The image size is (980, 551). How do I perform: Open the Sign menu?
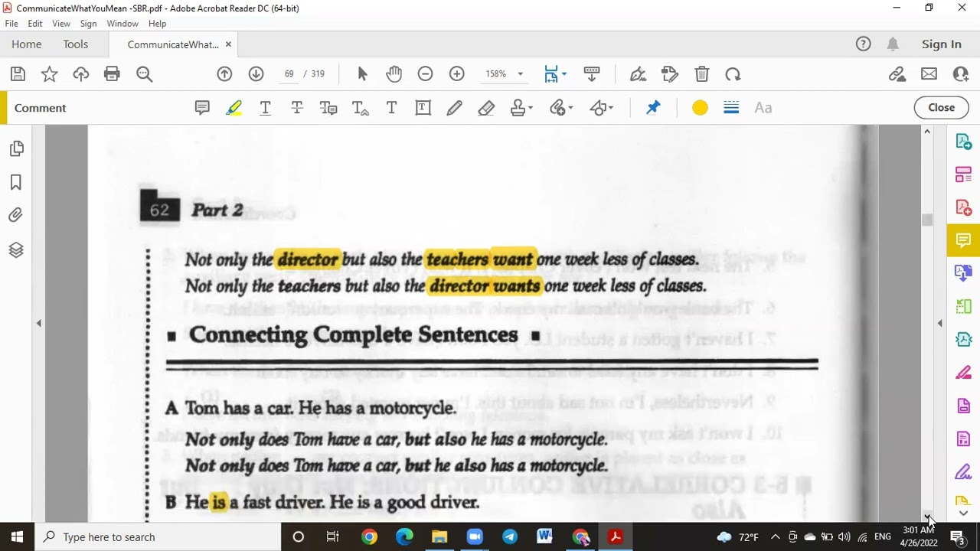pyautogui.click(x=88, y=24)
